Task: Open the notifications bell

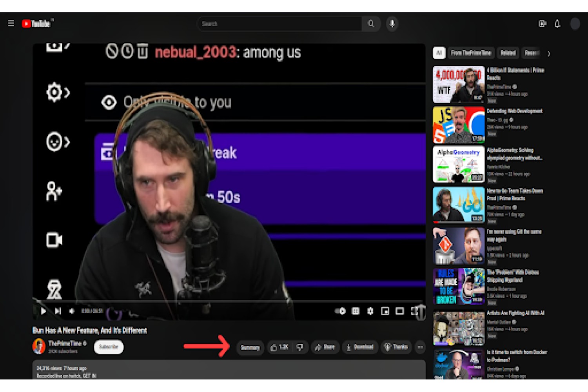Action: pyautogui.click(x=557, y=24)
